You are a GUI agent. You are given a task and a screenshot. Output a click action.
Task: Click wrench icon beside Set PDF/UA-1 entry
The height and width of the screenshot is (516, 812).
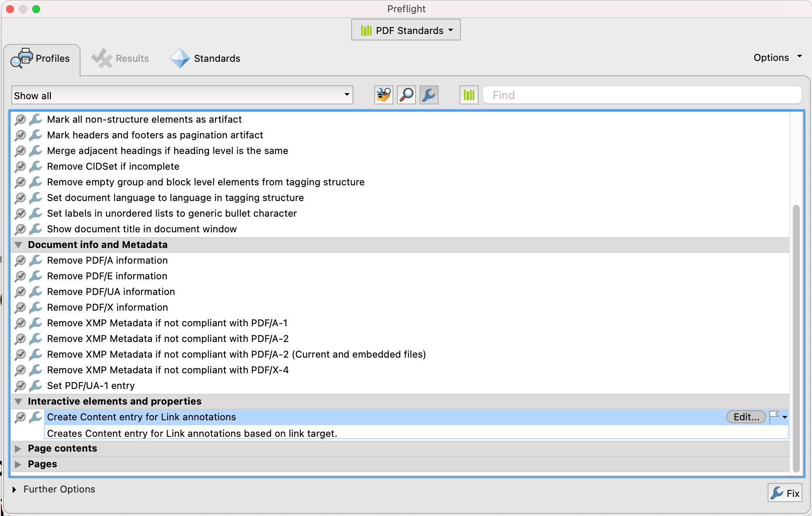click(35, 386)
